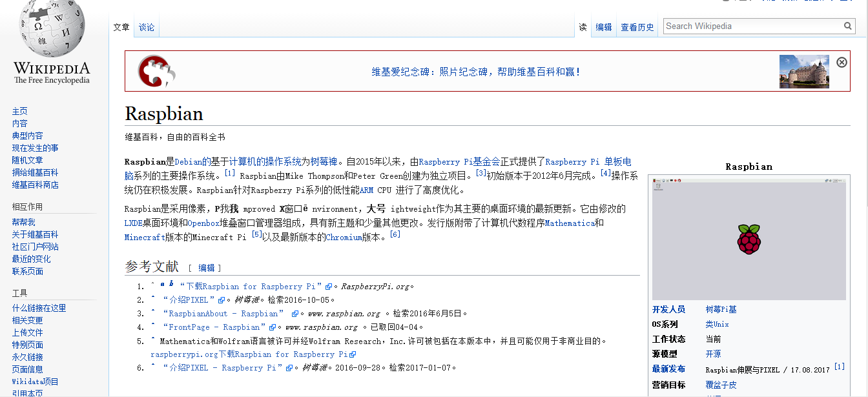This screenshot has width=868, height=397.
Task: Follow the Chromium link in article
Action: tap(344, 237)
